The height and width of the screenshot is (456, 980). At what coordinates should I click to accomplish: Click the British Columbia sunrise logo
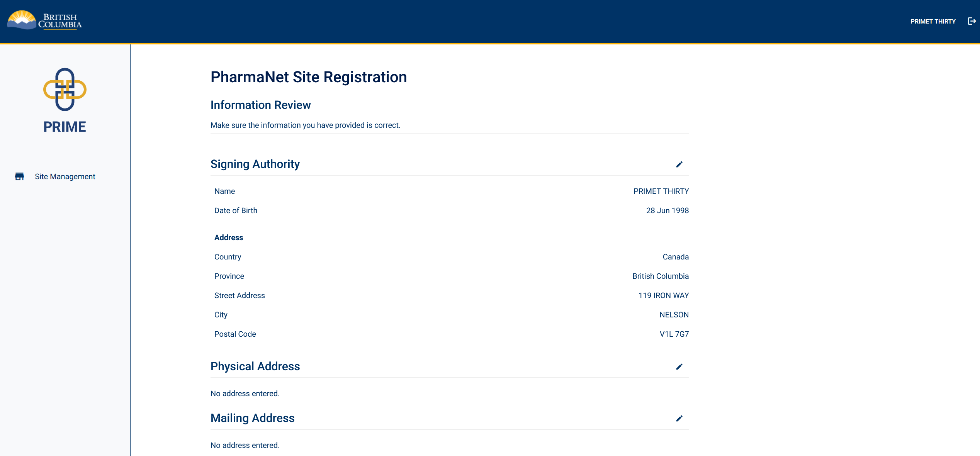[21, 19]
